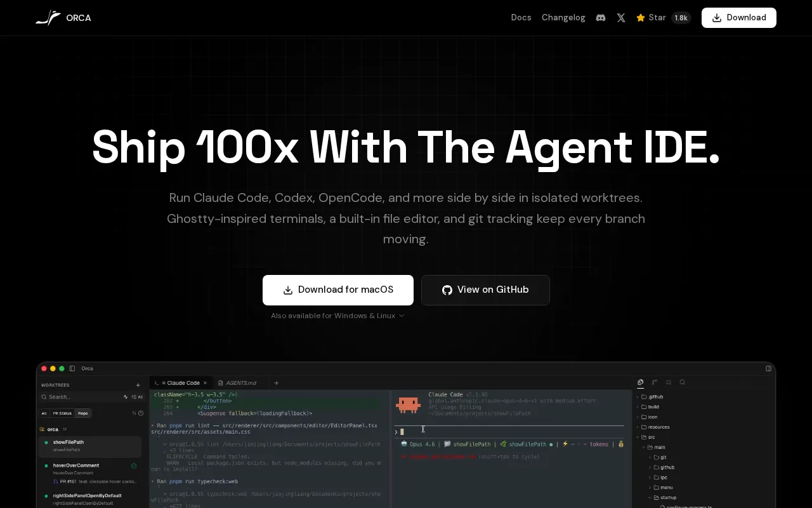
Task: Click the PR #151 row under hoverOverComment
Action: coord(95,481)
